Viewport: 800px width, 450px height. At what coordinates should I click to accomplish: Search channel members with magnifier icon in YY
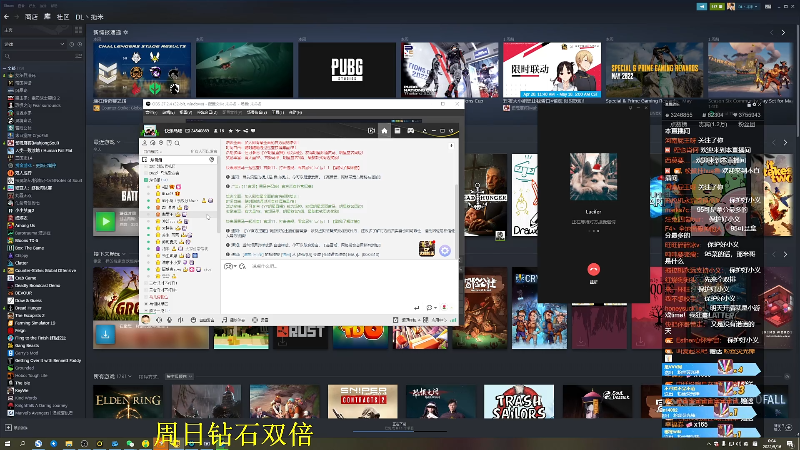click(x=177, y=143)
